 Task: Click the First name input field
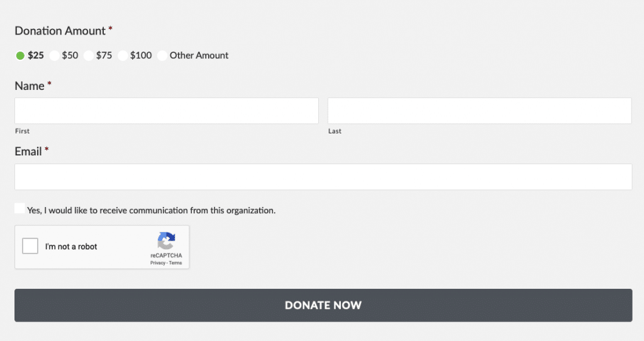coord(167,111)
